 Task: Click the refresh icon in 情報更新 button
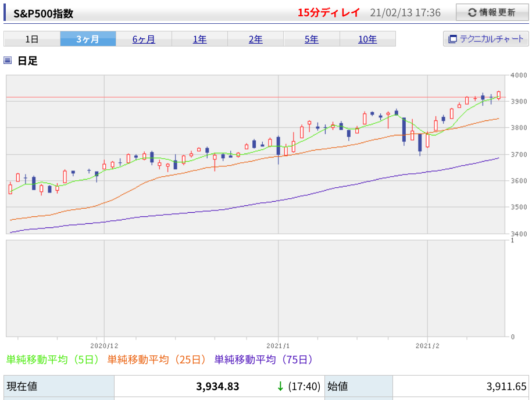tap(472, 13)
